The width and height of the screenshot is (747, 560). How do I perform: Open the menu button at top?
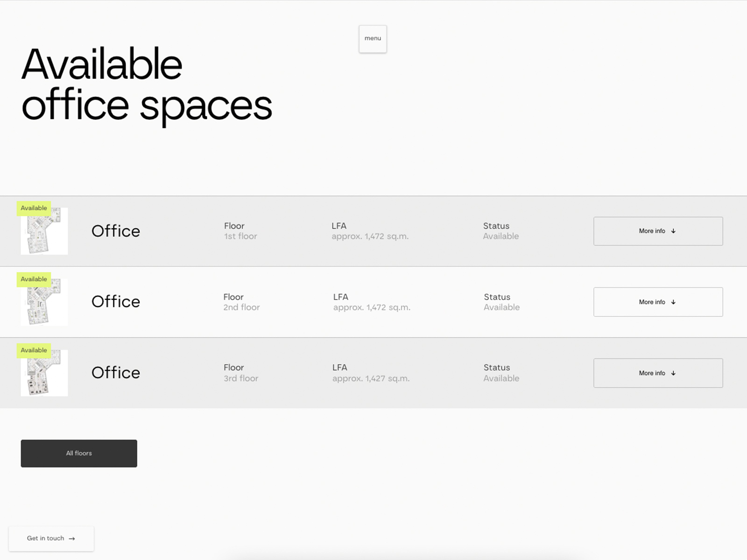point(373,39)
